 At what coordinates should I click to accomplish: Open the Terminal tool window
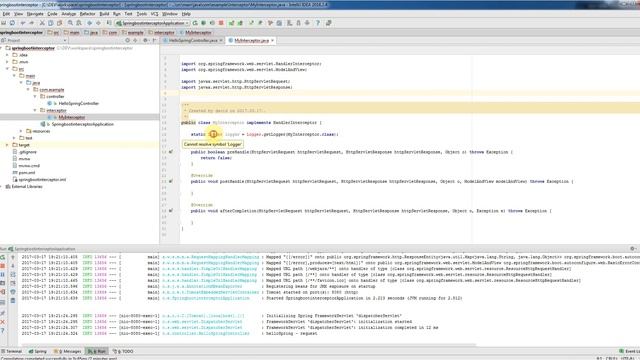tap(12, 351)
